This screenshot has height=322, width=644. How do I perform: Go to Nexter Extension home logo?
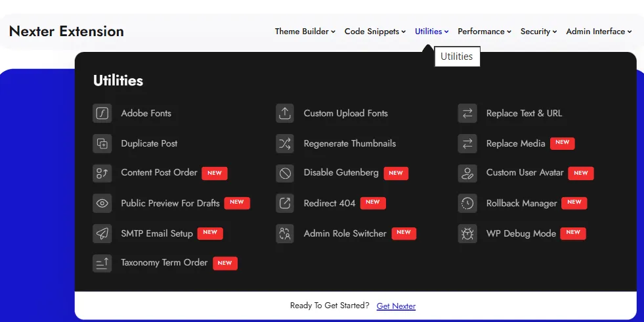(66, 32)
